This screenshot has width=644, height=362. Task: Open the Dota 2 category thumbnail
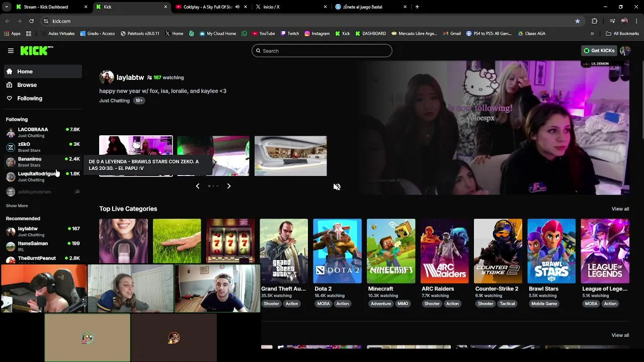[x=337, y=251]
